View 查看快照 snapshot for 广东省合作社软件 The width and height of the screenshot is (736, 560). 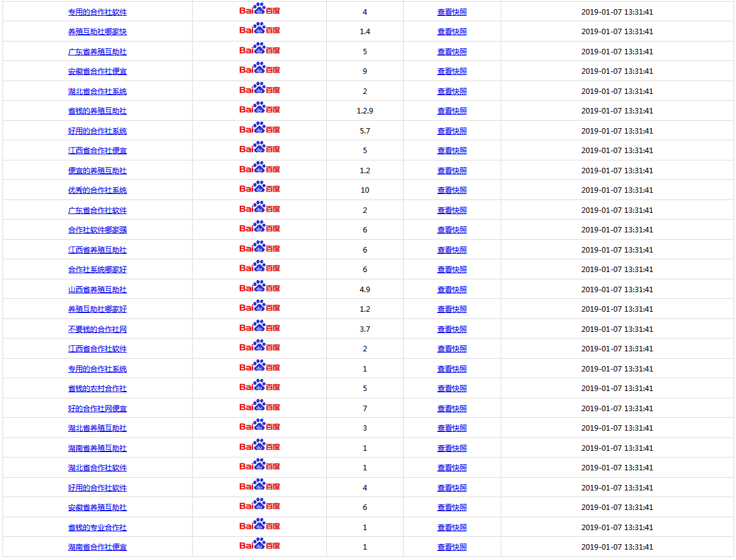pyautogui.click(x=452, y=210)
